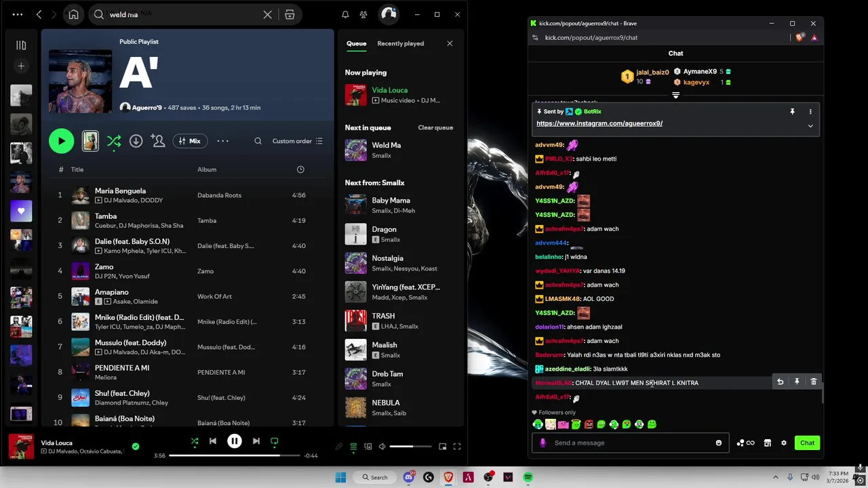Screen dimensions: 868x488
Task: Pin the NormalDLAG chat message
Action: pos(797,382)
